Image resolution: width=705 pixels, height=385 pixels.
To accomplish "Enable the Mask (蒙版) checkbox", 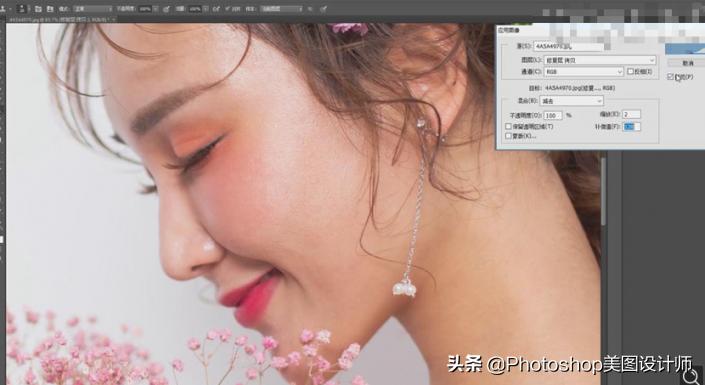I will [x=509, y=135].
